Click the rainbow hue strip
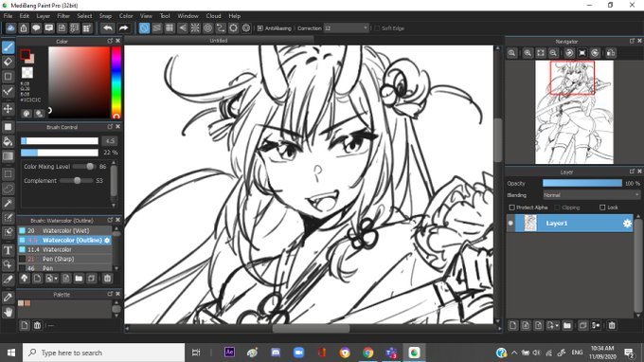The height and width of the screenshot is (362, 644). pos(116,82)
